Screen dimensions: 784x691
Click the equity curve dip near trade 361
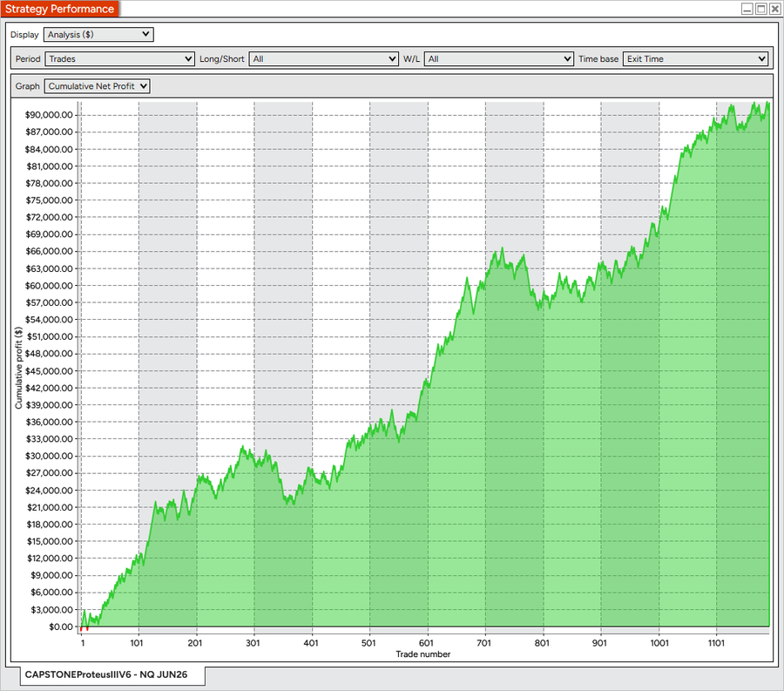point(290,503)
